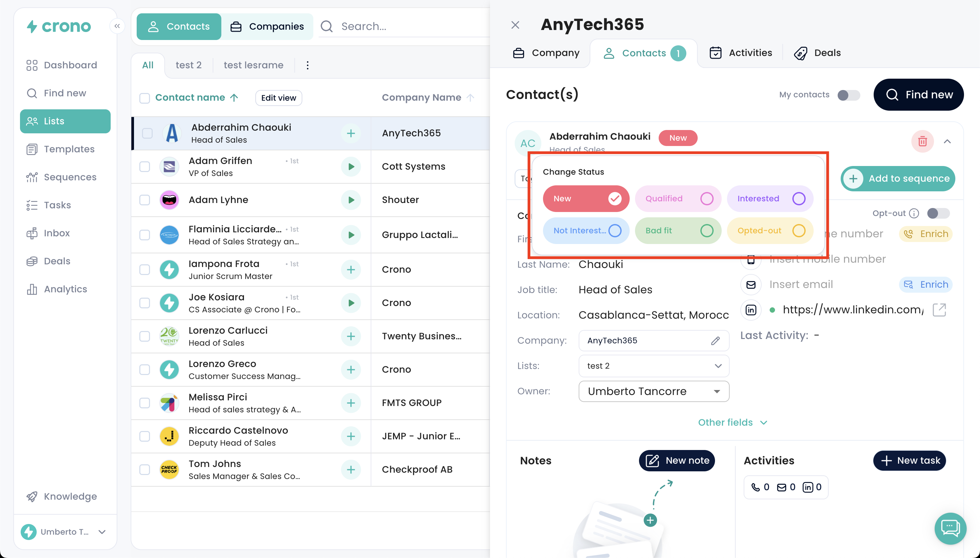Select the Qualified status option
The image size is (980, 558).
678,199
